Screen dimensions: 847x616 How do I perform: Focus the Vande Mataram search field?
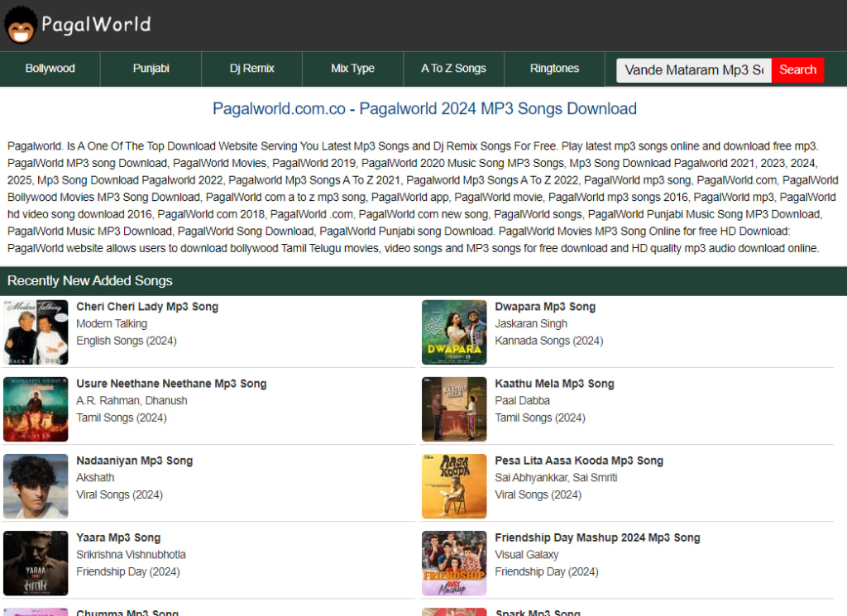694,70
